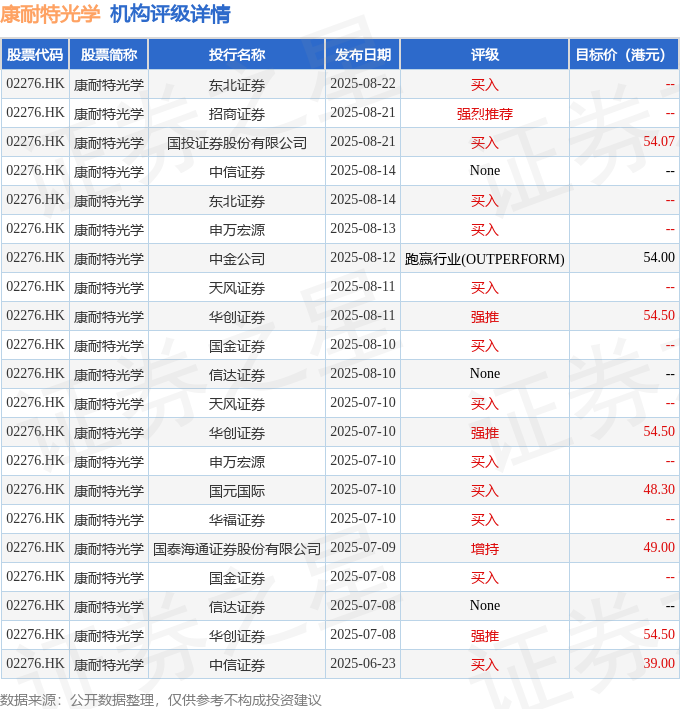Select the 机构评级详情 heading
The image size is (680, 709).
pyautogui.click(x=170, y=14)
